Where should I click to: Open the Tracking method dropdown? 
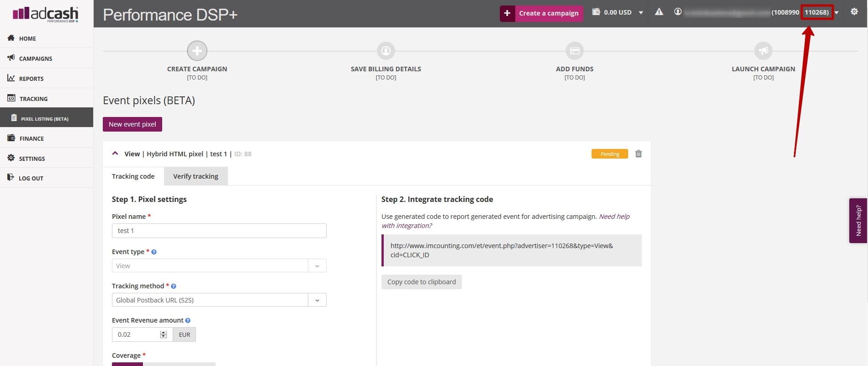click(317, 300)
